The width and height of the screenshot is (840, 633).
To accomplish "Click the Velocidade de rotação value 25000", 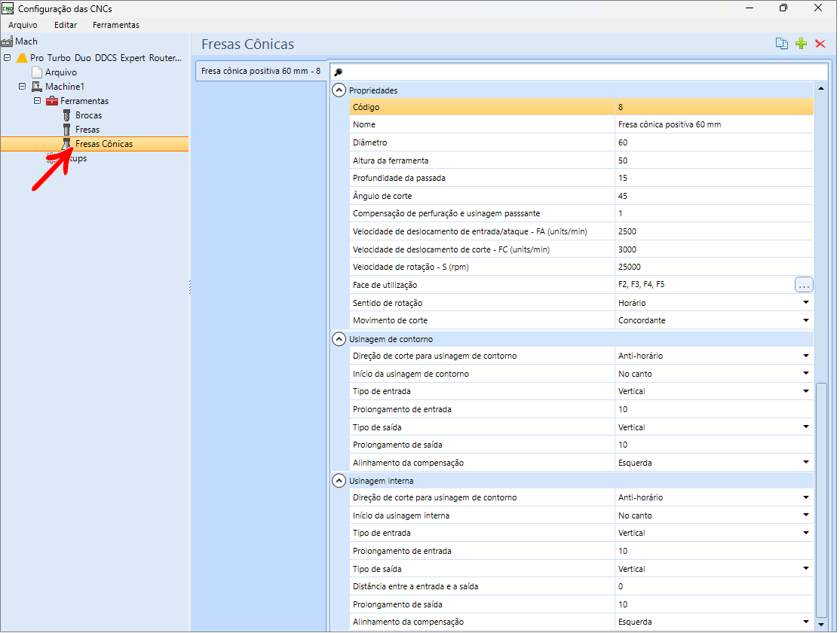I will pos(714,267).
